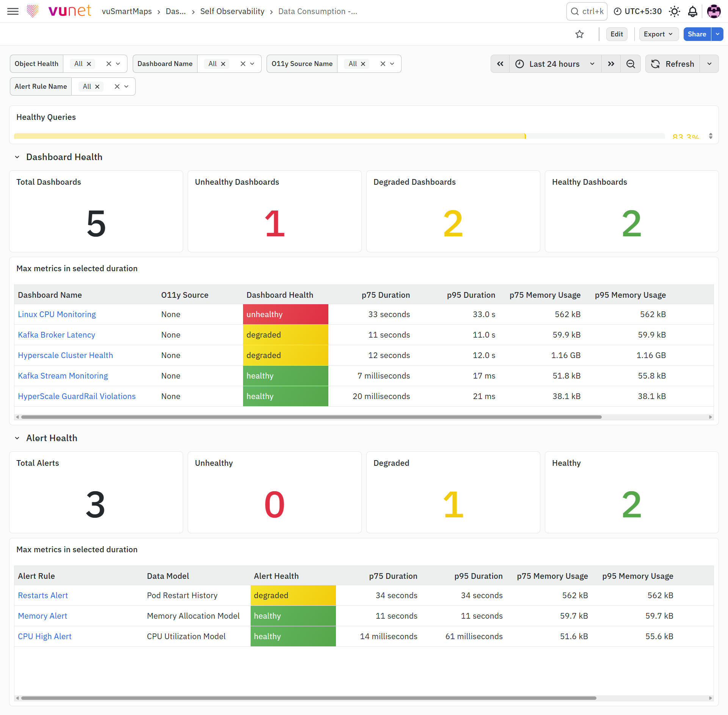This screenshot has width=728, height=715.
Task: Click the Edit button
Action: tap(617, 34)
